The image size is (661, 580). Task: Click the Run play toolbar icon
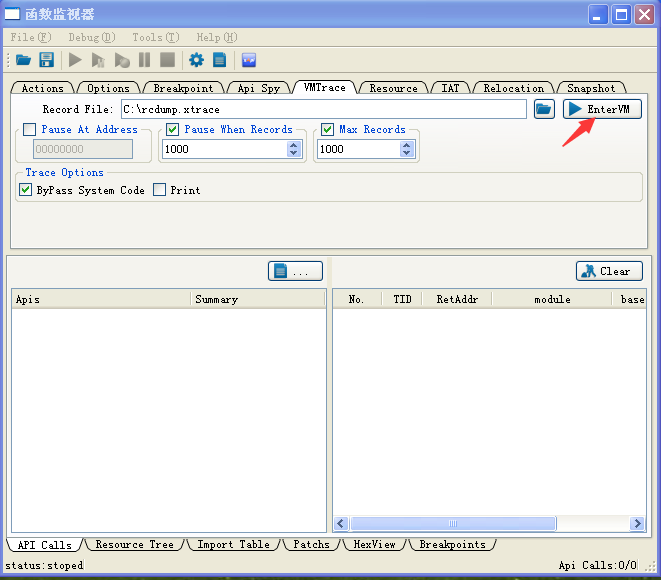75,60
